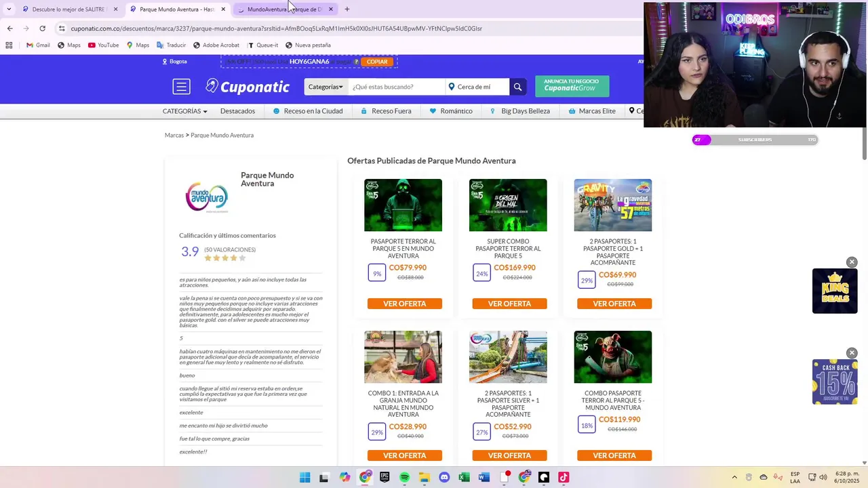Open the Cerca de mí location selector
The width and height of the screenshot is (868, 488).
477,87
